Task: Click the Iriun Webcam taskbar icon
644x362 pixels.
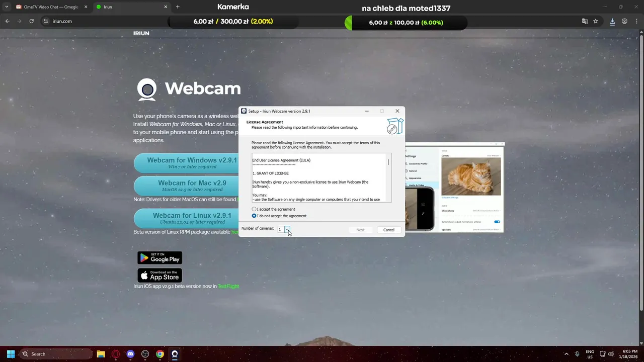Action: point(175,354)
